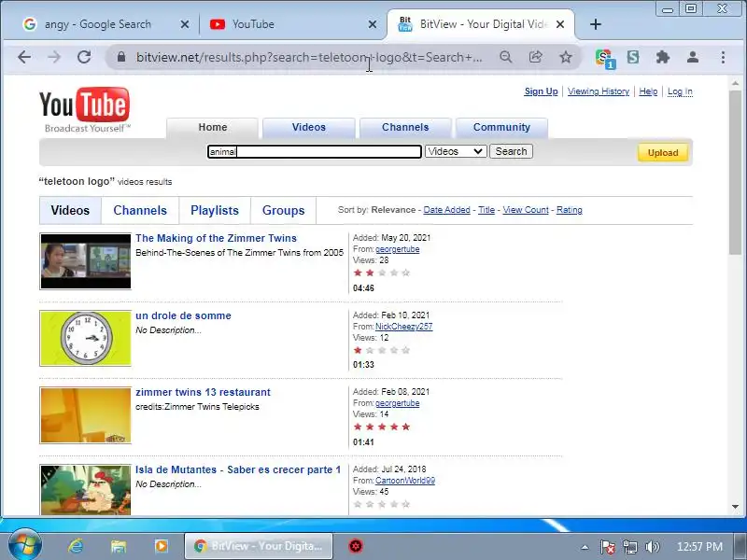Open the network icon in system tray
The width and height of the screenshot is (747, 560).
coord(629,547)
